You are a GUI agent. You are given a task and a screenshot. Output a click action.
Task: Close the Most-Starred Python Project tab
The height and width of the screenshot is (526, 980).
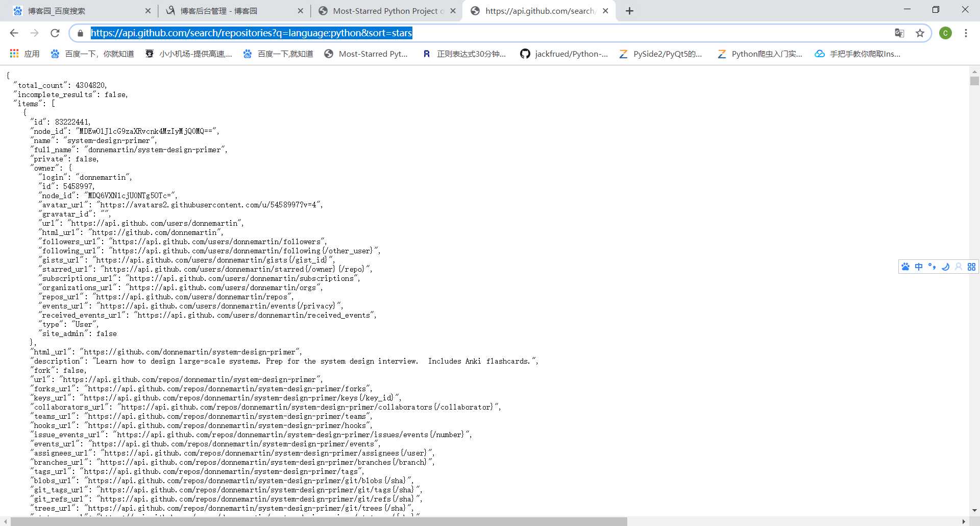tap(453, 11)
